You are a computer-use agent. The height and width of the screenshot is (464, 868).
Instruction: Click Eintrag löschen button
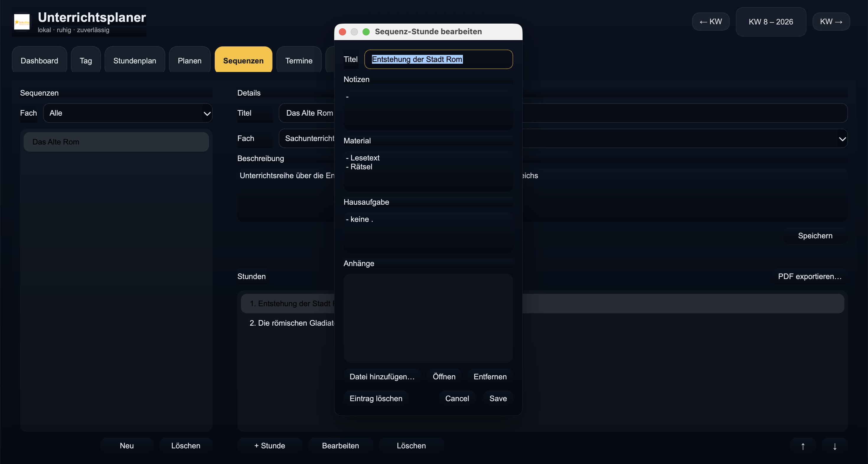click(x=376, y=398)
